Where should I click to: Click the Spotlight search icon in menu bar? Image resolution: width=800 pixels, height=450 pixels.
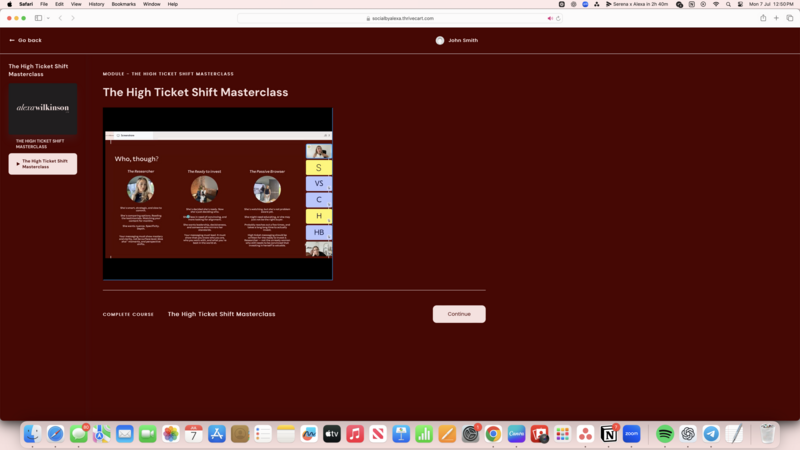pyautogui.click(x=728, y=4)
